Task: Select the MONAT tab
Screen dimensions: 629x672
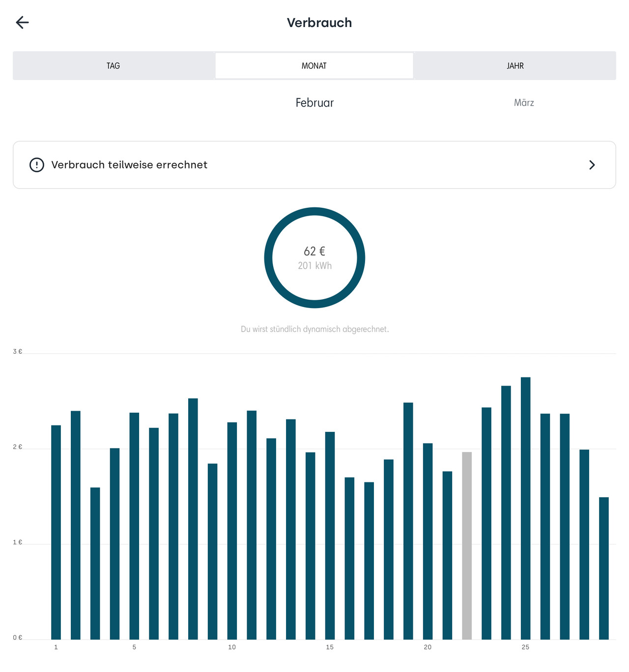Action: pos(314,66)
